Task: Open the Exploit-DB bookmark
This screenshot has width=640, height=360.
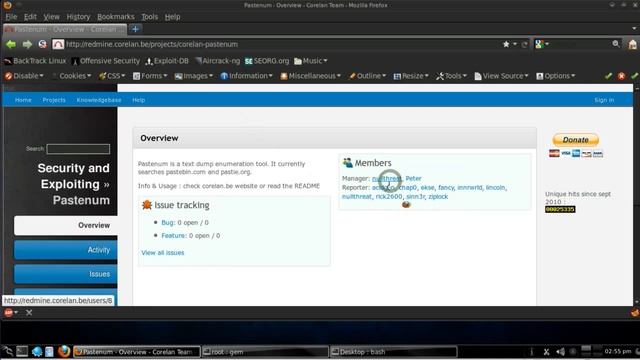Action: tap(167, 61)
